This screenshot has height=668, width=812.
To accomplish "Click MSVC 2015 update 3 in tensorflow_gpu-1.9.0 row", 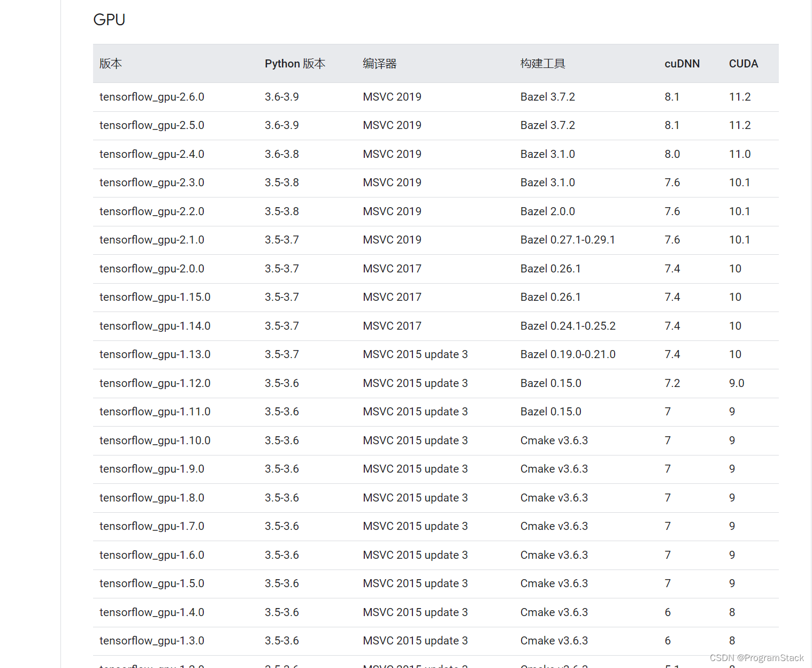I will click(x=416, y=469).
